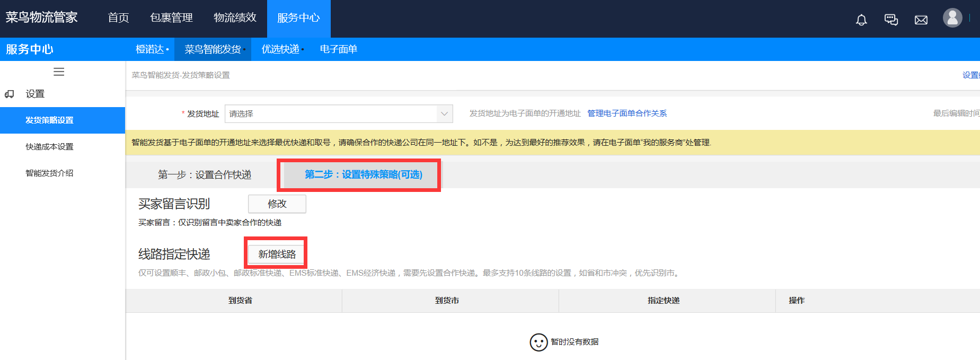The width and height of the screenshot is (980, 360).
Task: Select 第二步：设置特殊策略 tab
Action: 363,175
